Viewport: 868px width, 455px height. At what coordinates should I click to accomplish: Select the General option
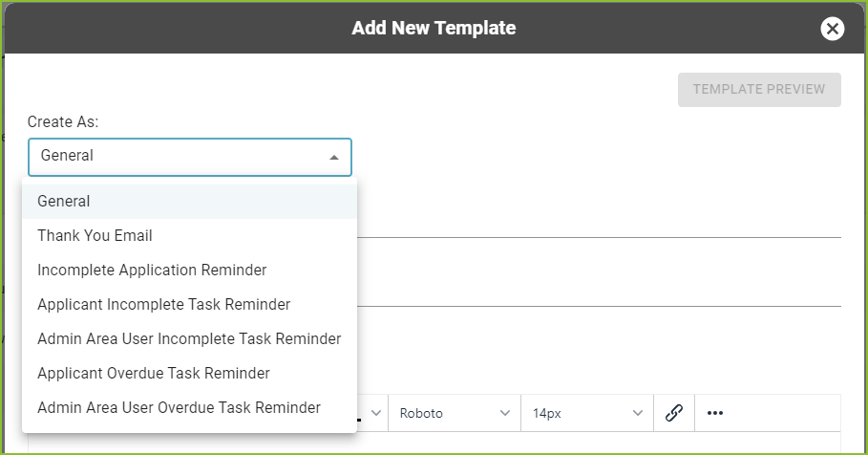click(x=189, y=201)
